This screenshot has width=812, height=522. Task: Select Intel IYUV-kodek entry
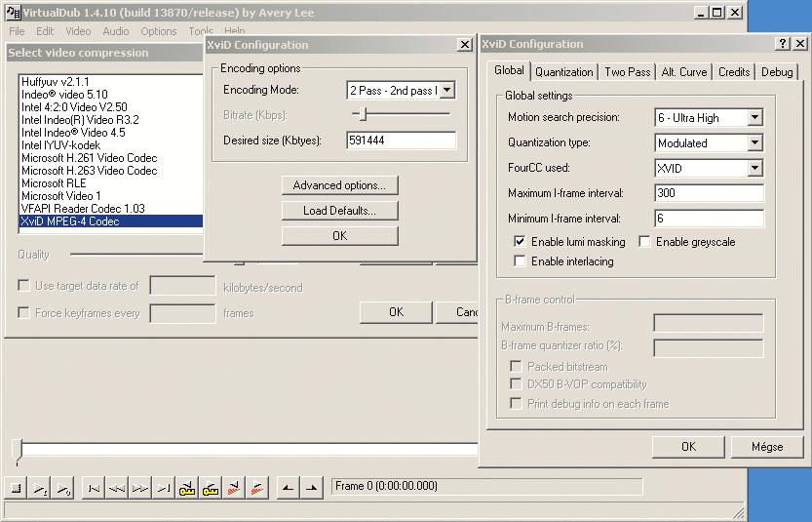(x=111, y=145)
